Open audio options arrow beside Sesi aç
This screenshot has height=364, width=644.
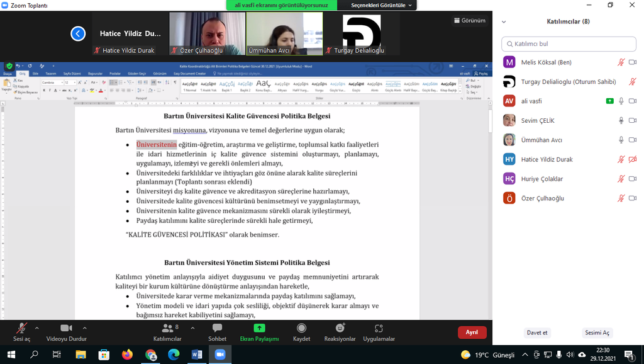(37, 328)
